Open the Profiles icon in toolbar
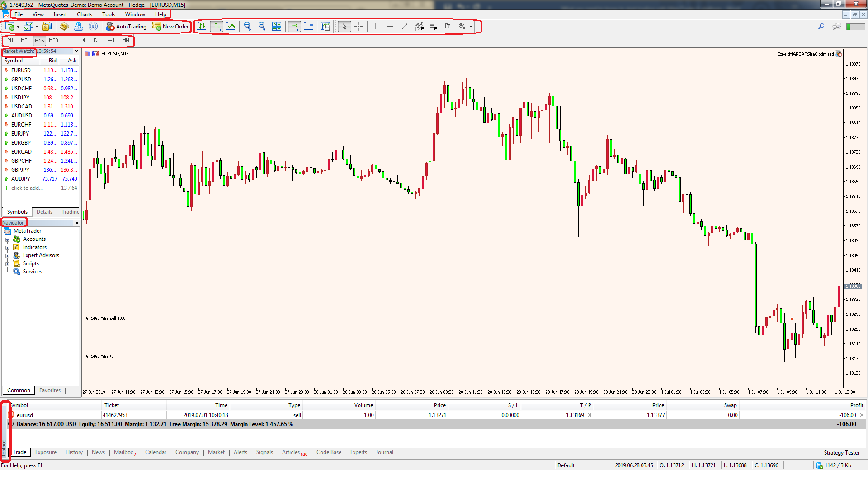 (x=28, y=27)
